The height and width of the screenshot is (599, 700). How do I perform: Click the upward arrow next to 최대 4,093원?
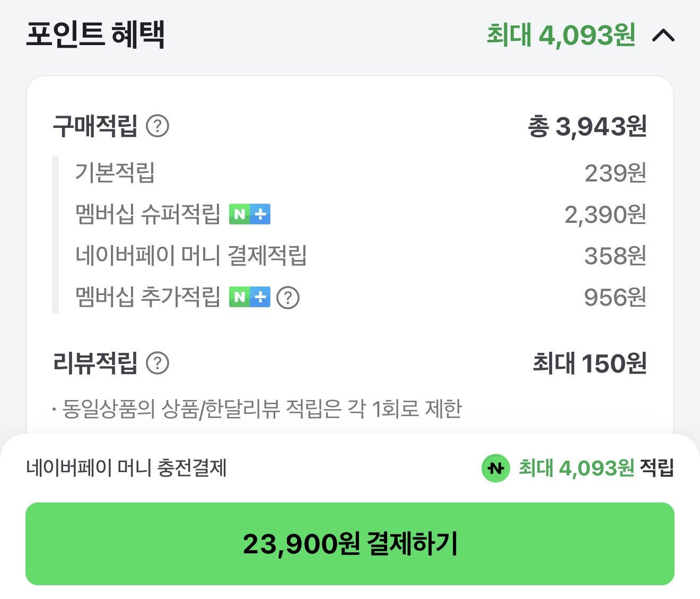coord(663,36)
